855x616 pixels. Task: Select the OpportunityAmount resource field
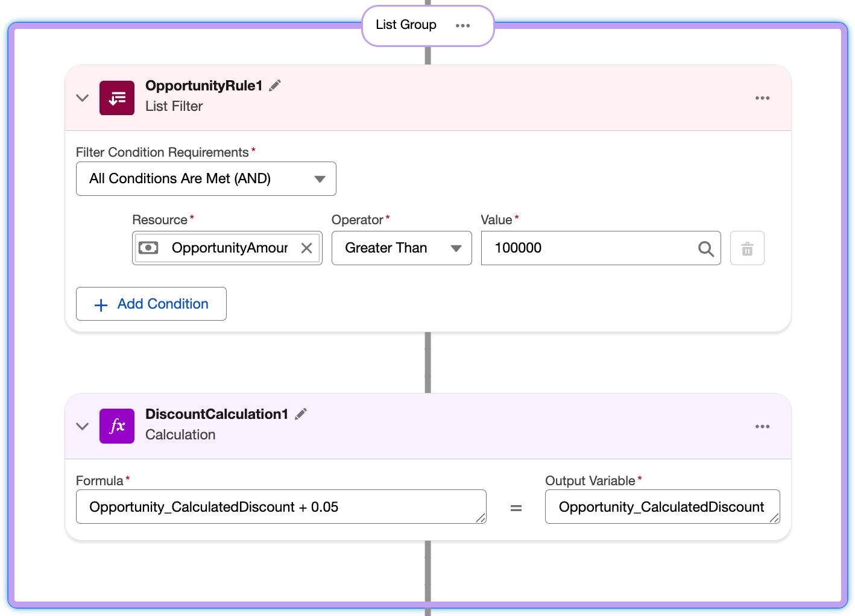click(227, 248)
